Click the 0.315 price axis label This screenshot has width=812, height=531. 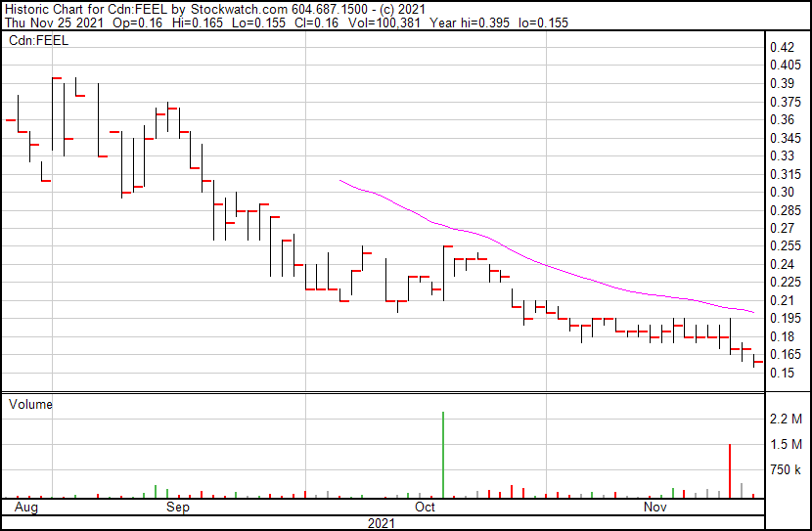pos(786,174)
